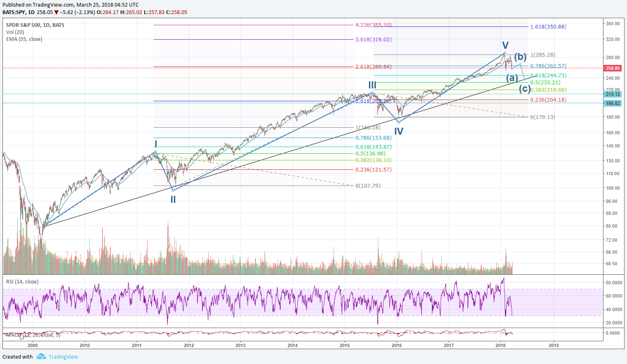Select the RSI (14, close) indicator legend

[22, 282]
